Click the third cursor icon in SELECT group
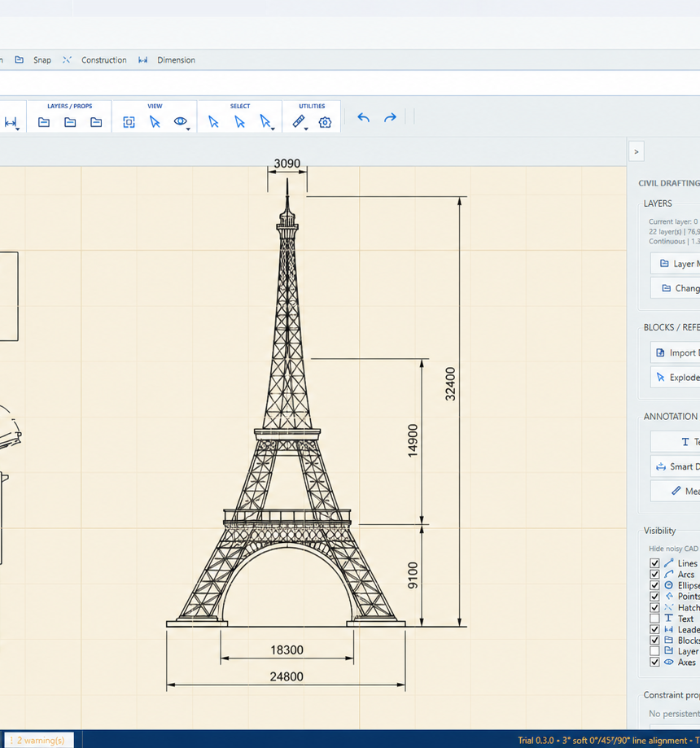700x748 pixels. 265,121
